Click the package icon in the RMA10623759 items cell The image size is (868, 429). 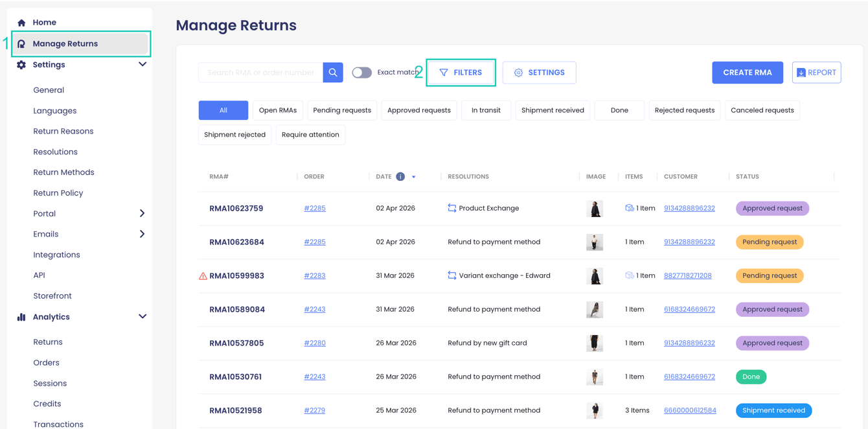tap(629, 208)
